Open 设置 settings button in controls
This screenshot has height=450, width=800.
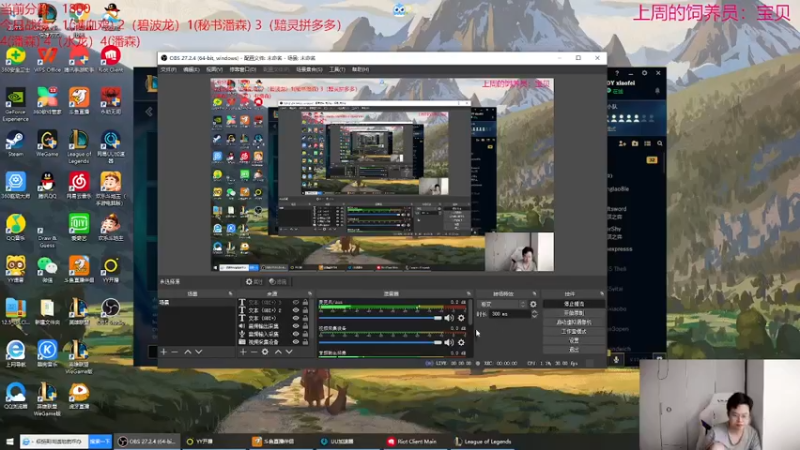pyautogui.click(x=574, y=340)
